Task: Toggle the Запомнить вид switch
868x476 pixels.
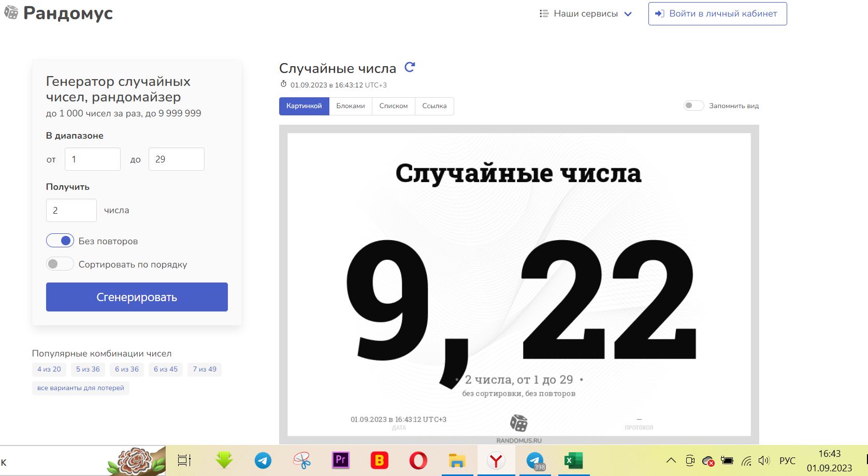Action: point(693,106)
